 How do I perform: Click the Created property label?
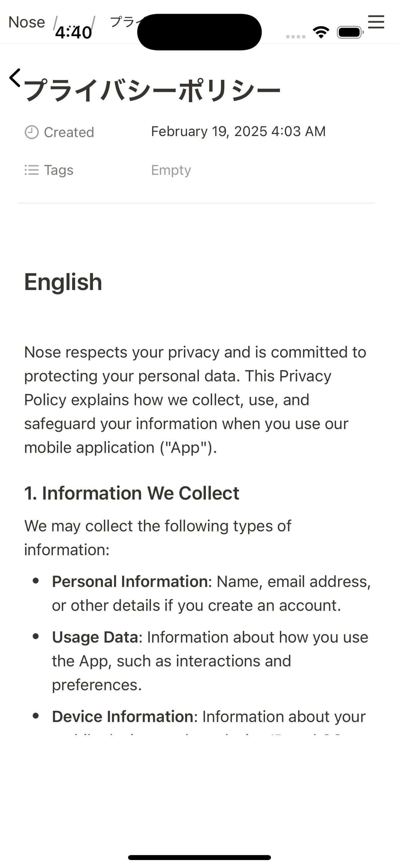click(69, 132)
